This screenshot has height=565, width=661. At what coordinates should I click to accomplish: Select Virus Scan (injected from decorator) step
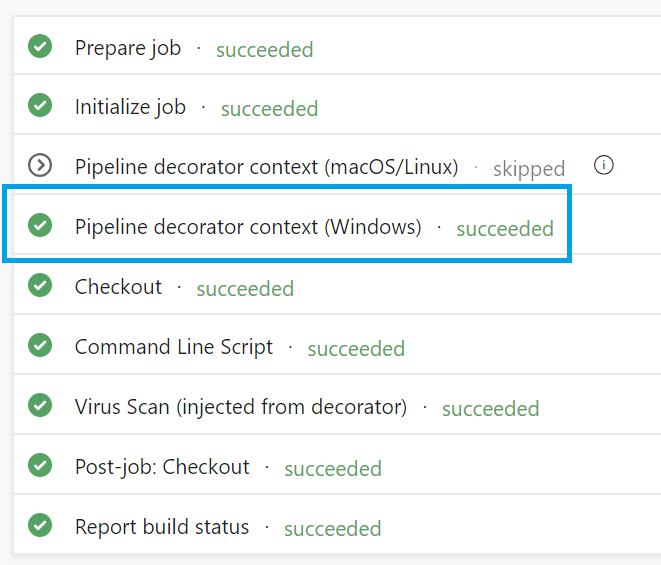[241, 407]
